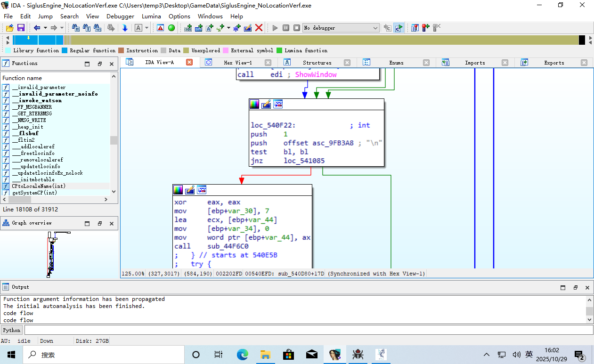The width and height of the screenshot is (594, 364).
Task: Click the blue jump back arrow
Action: pyautogui.click(x=37, y=28)
